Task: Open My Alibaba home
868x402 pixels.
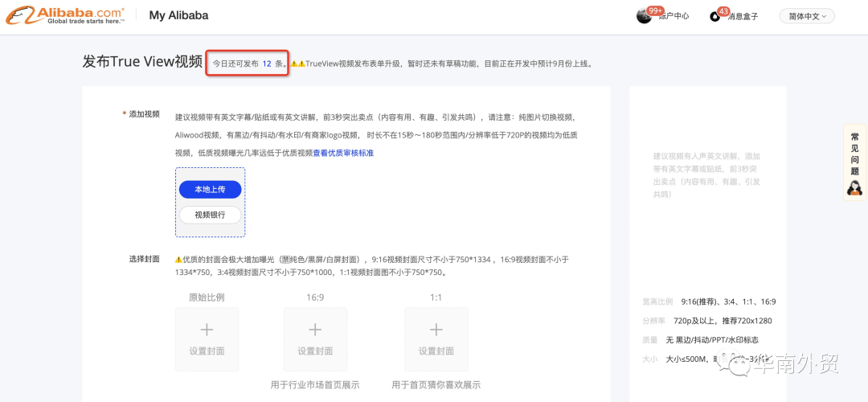Action: pos(178,15)
